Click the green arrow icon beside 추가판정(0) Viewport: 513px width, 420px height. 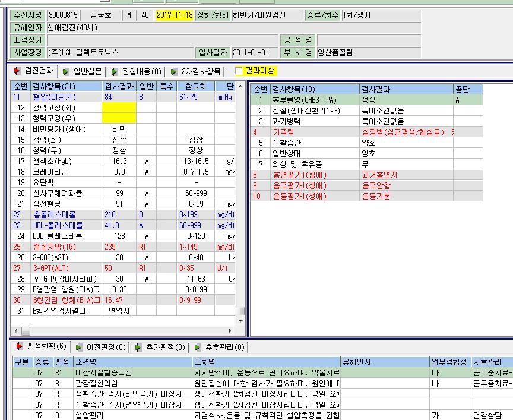click(138, 347)
